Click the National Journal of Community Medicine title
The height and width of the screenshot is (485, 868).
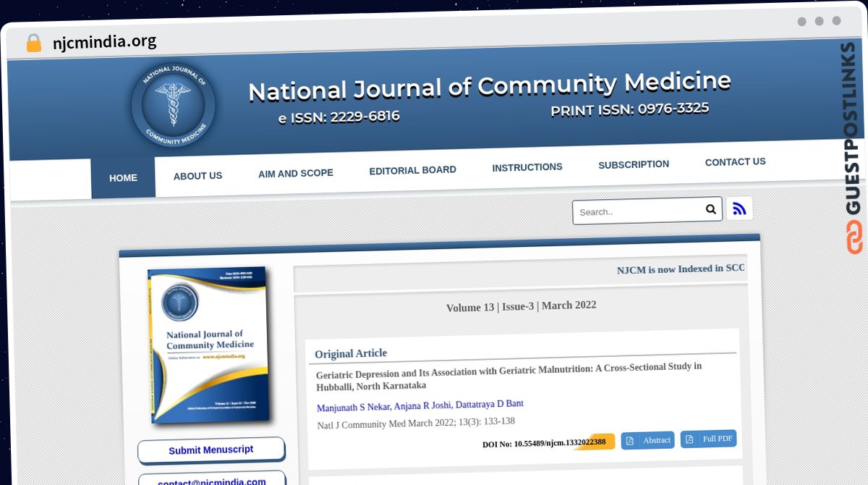pyautogui.click(x=490, y=86)
